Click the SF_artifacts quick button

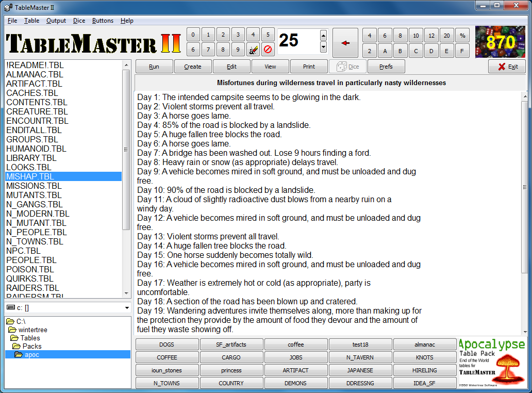231,345
